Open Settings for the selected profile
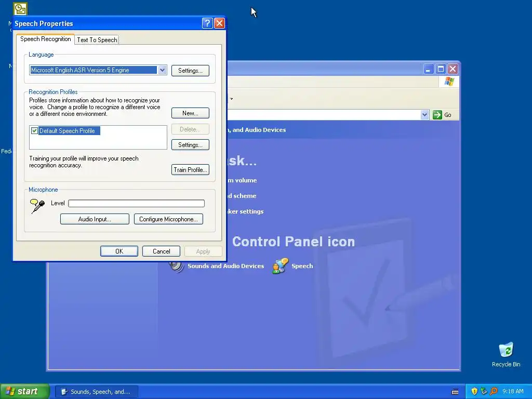Image resolution: width=532 pixels, height=399 pixels. pyautogui.click(x=190, y=145)
